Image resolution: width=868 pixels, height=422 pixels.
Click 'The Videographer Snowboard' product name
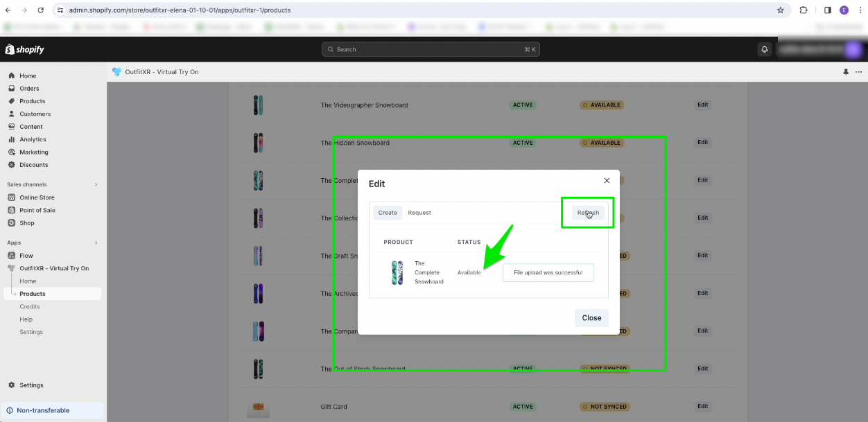coord(365,105)
